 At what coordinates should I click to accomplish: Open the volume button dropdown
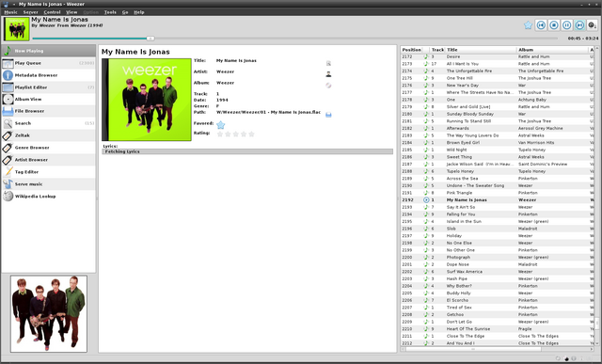click(593, 25)
